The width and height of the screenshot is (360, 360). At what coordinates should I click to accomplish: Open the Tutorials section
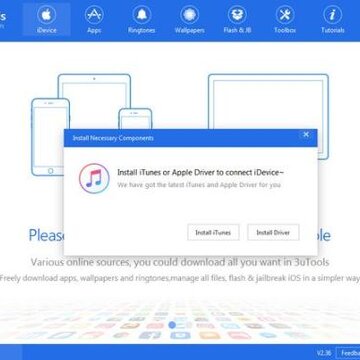[333, 19]
